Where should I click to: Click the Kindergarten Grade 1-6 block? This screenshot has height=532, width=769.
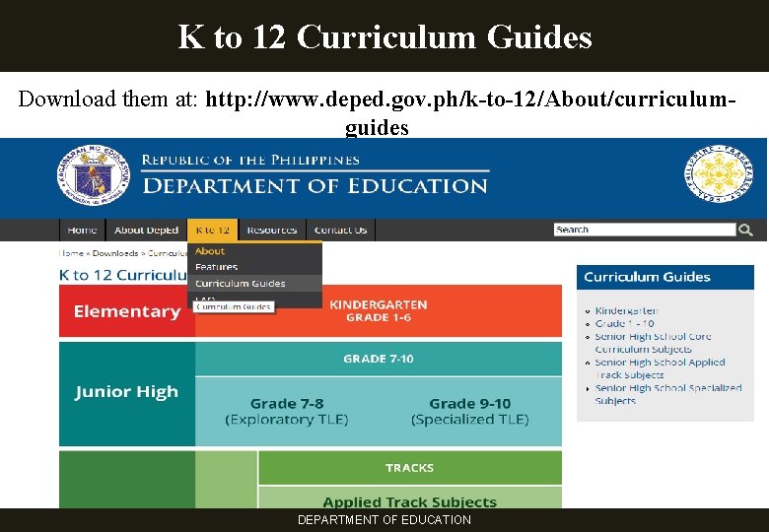tap(379, 311)
